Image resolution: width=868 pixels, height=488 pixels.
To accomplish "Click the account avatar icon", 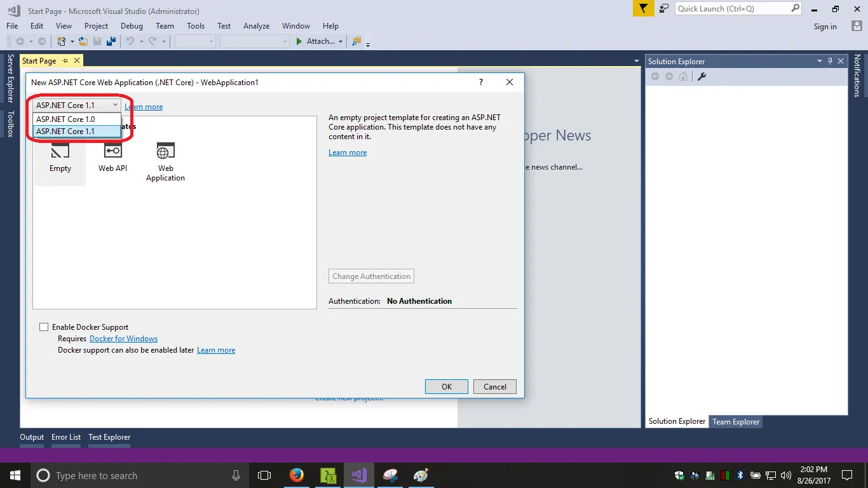I will tap(857, 26).
